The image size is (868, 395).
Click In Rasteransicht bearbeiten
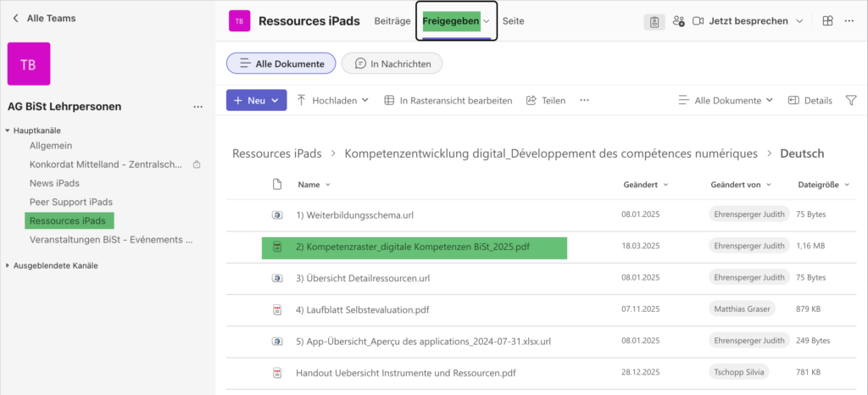coord(448,100)
